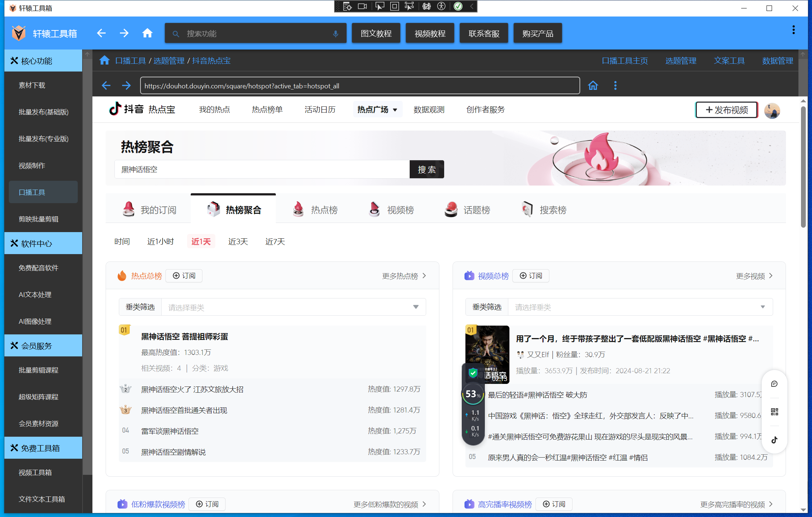
Task: Subscribe to 视频总榜 via 订阅
Action: pyautogui.click(x=531, y=276)
